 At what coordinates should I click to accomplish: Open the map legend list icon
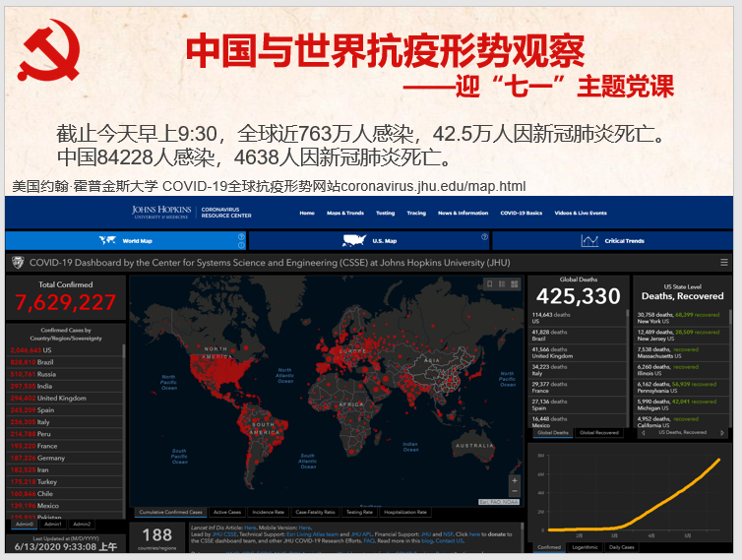502,284
